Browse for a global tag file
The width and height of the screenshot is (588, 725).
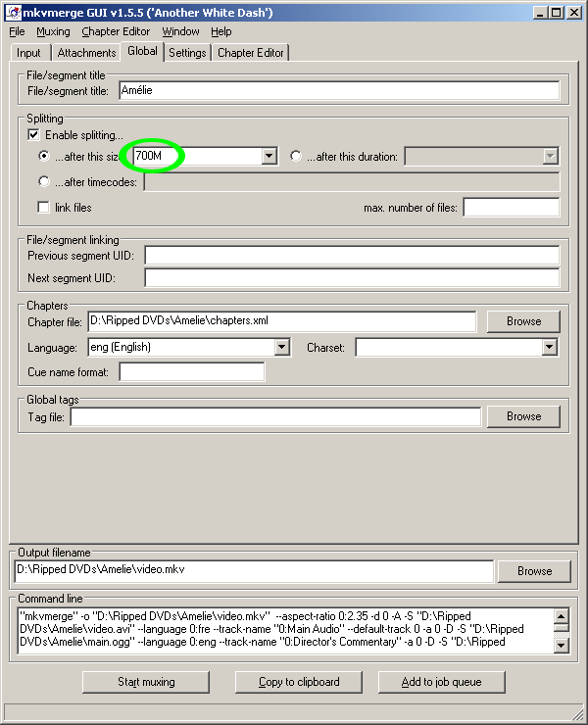523,416
